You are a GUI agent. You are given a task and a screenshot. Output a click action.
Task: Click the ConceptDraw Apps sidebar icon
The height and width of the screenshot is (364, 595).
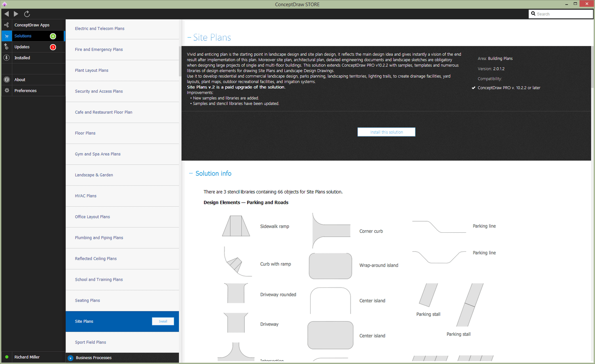(7, 25)
